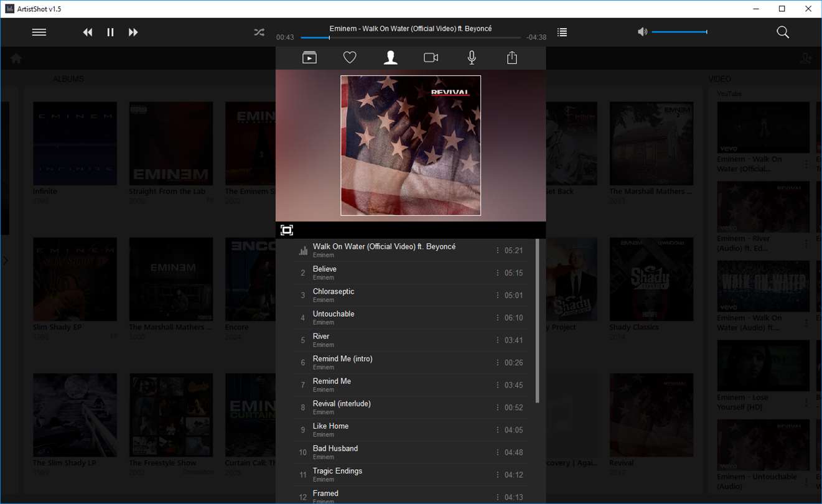Skip to the previous track
The image size is (822, 504).
point(88,32)
